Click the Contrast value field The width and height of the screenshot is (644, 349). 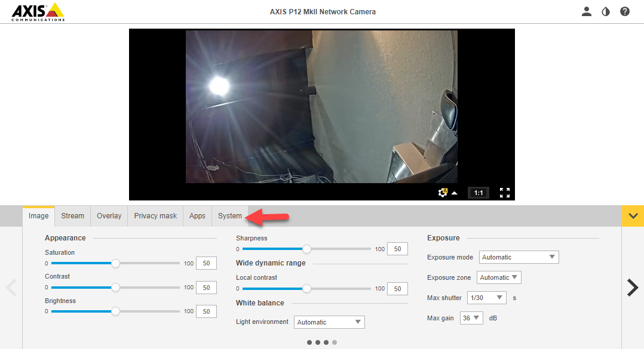click(x=206, y=288)
